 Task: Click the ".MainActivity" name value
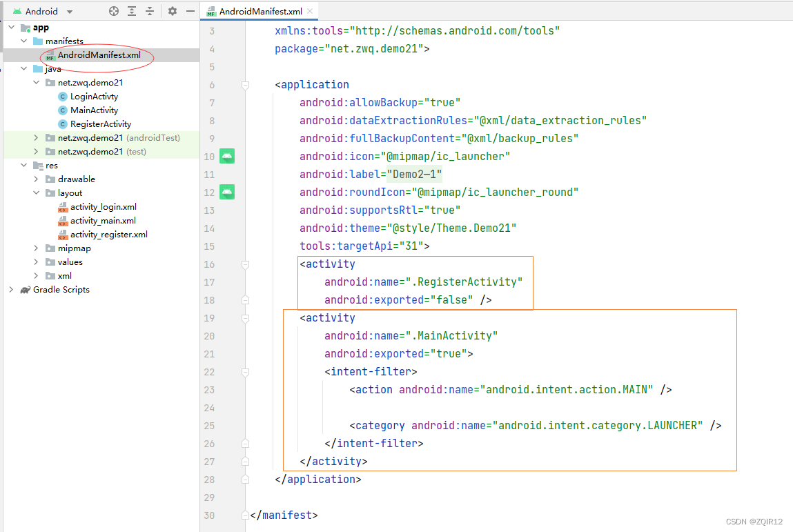(x=451, y=336)
